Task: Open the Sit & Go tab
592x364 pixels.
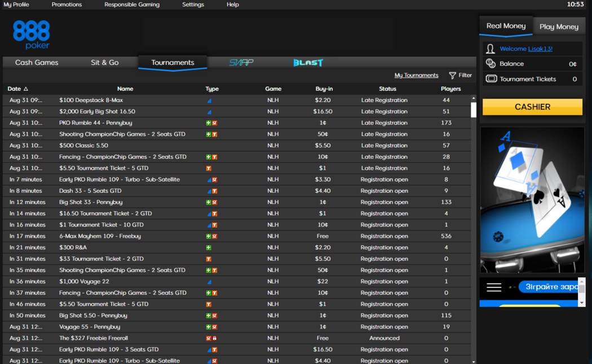Action: (105, 63)
